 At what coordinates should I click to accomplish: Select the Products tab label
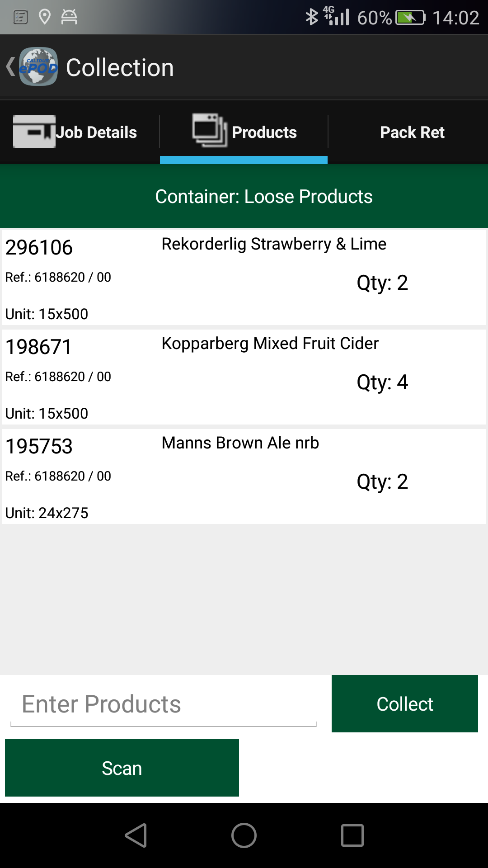264,132
